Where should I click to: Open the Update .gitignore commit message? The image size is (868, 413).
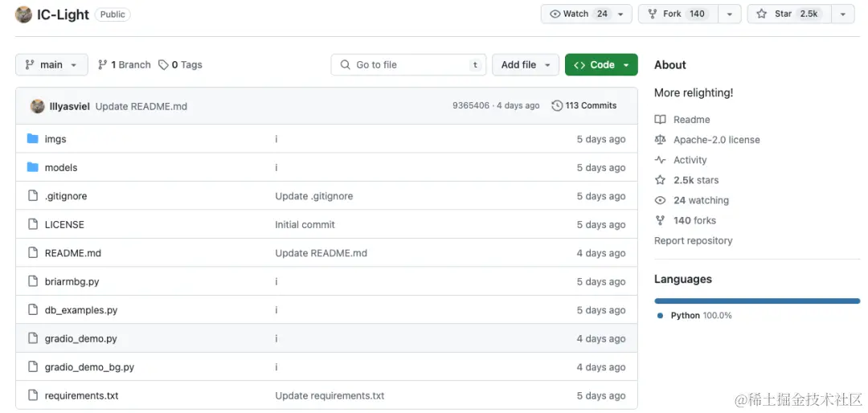(314, 196)
